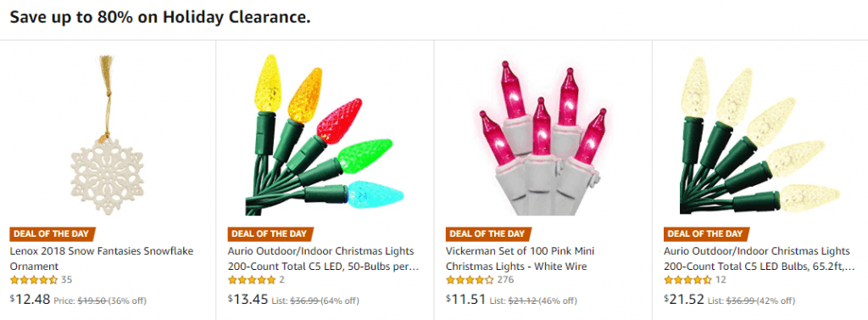Click the $21.52 price
This screenshot has width=868, height=320.
click(685, 300)
